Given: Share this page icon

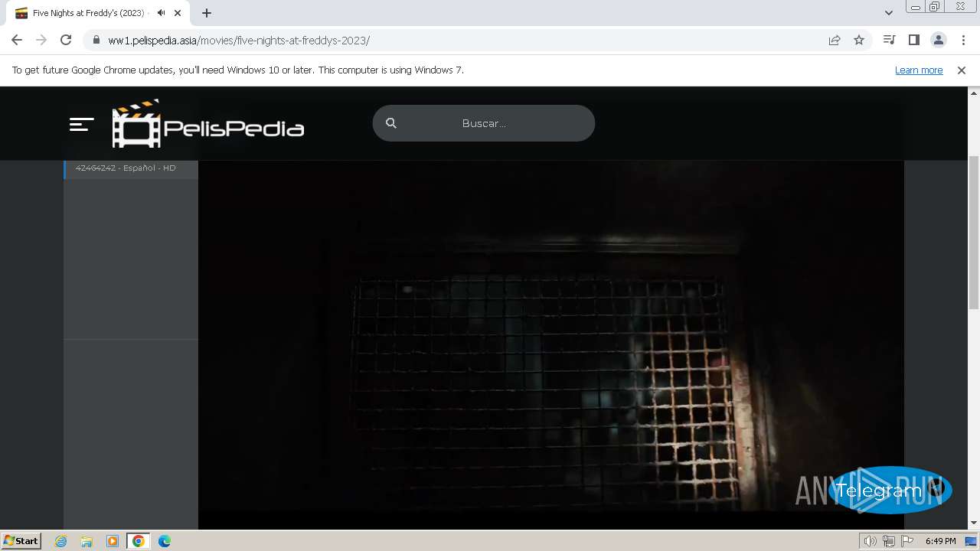Looking at the screenshot, I should click(x=835, y=41).
